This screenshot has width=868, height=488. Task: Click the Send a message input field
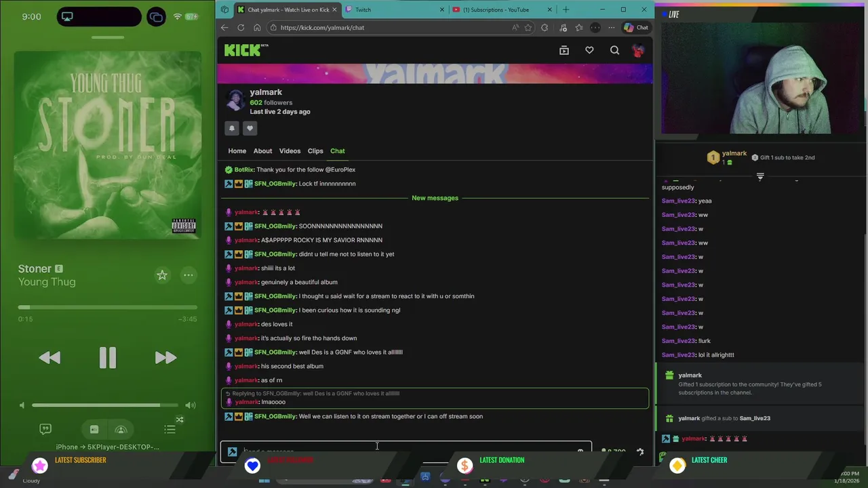tap(406, 451)
